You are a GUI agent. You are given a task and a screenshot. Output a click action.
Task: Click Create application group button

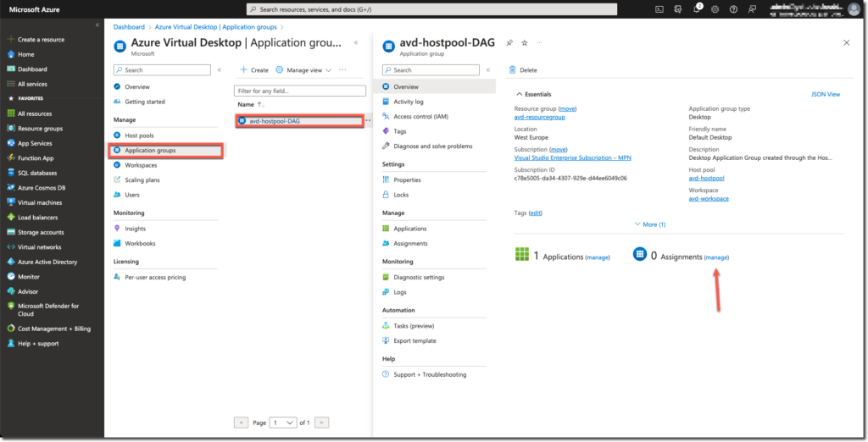254,69
